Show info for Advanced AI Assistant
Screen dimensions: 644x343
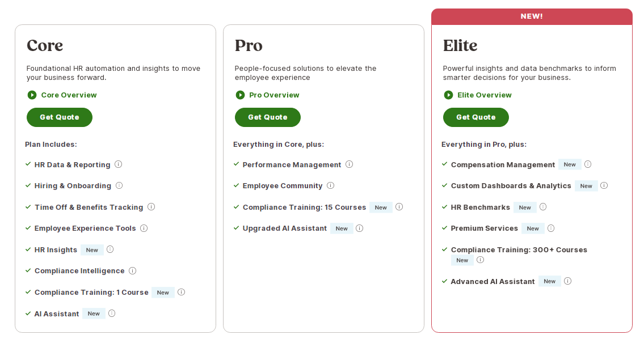(567, 281)
